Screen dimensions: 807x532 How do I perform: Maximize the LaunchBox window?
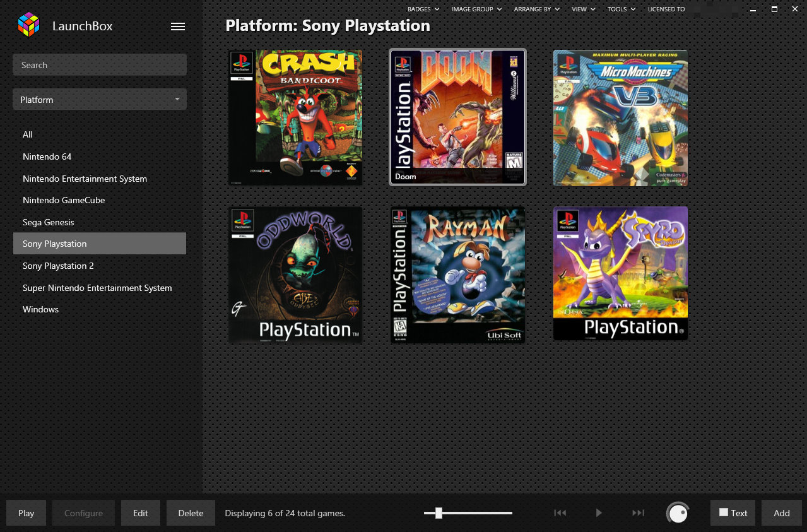point(774,9)
